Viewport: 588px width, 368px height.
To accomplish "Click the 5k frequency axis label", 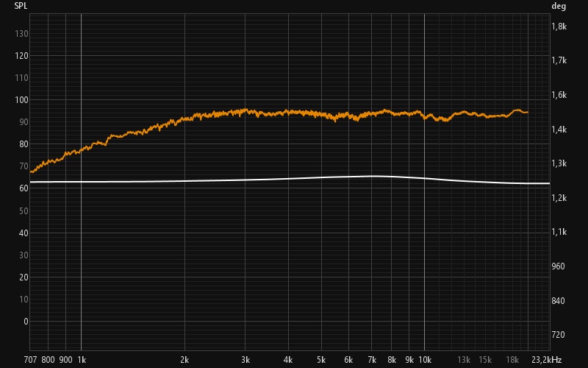I will 321,360.
